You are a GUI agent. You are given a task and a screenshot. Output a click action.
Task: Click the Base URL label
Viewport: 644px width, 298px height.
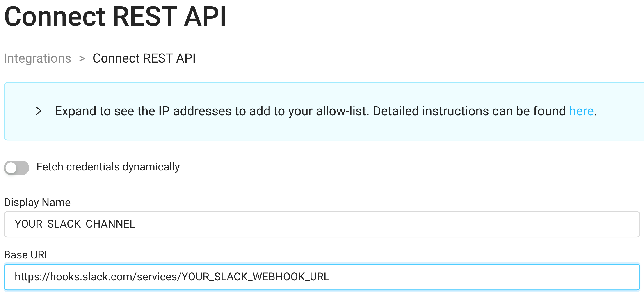click(x=27, y=255)
